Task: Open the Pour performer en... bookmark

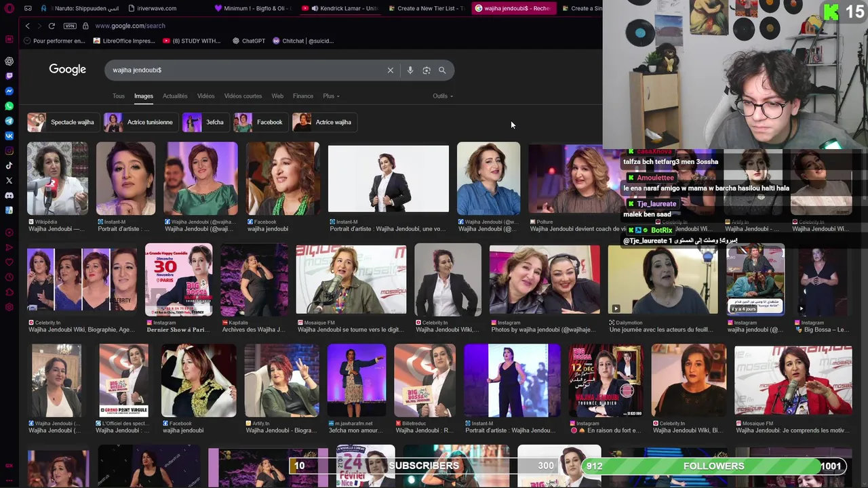Action: pyautogui.click(x=54, y=41)
